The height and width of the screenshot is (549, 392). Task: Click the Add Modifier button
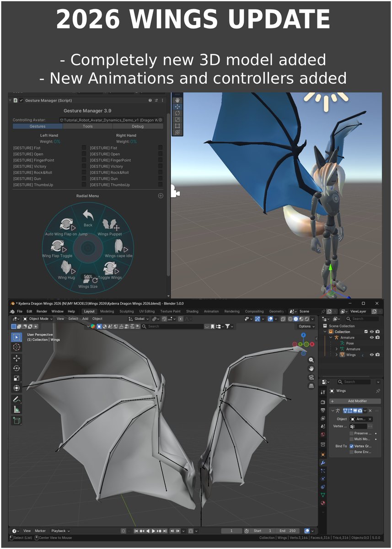[x=355, y=401]
